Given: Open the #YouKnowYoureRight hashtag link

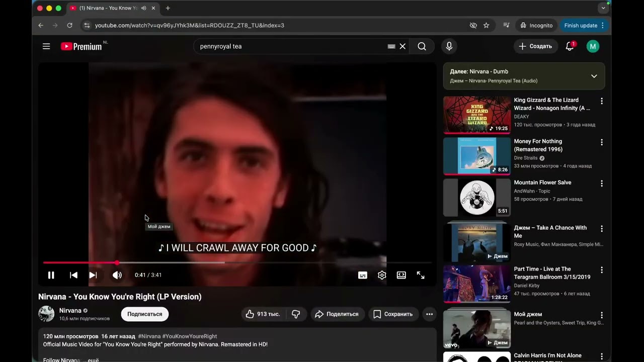Looking at the screenshot, I should coord(190,336).
